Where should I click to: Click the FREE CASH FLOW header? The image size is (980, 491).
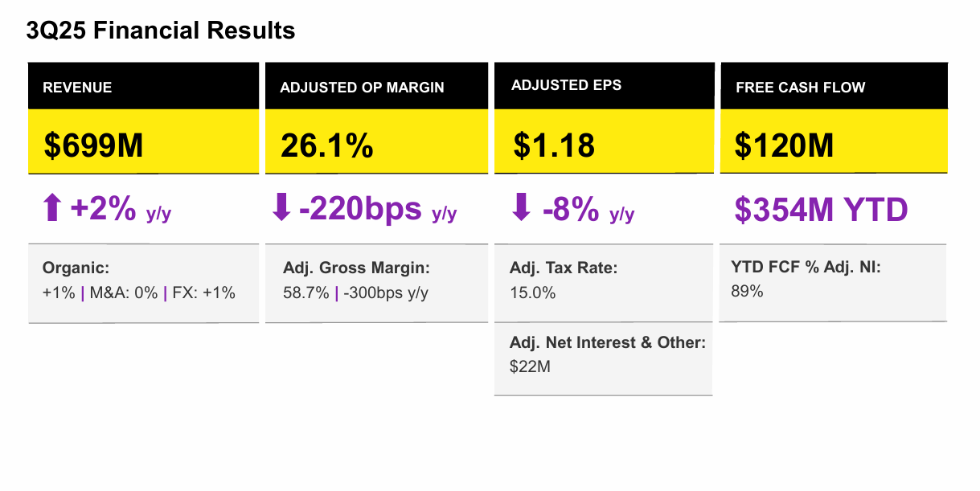click(x=801, y=88)
